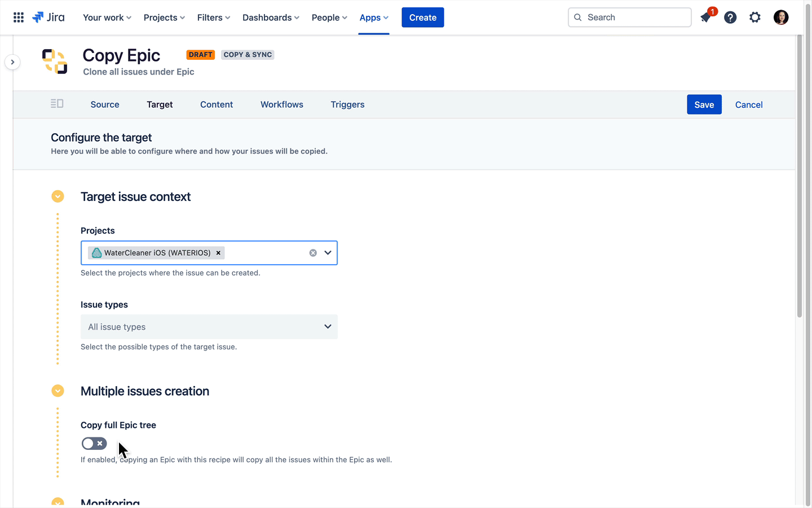This screenshot has width=812, height=508.
Task: Click the search magnifying glass icon
Action: pos(577,17)
